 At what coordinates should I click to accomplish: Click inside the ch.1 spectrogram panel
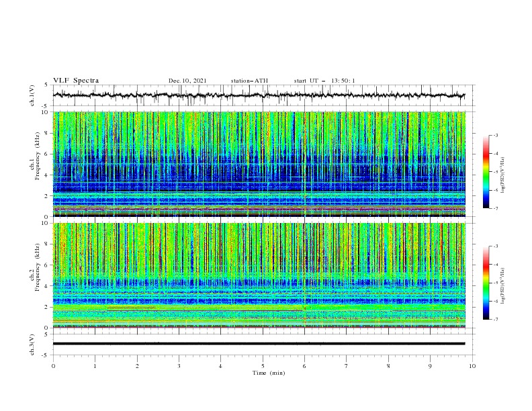click(259, 164)
